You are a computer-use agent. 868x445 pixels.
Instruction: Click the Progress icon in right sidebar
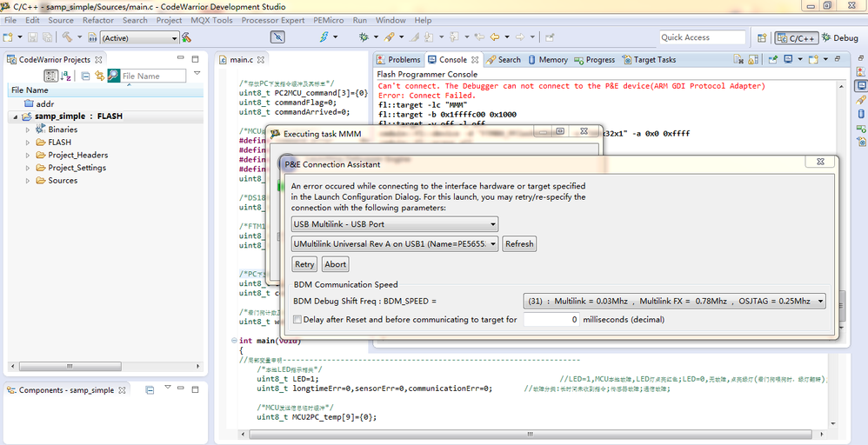861,129
